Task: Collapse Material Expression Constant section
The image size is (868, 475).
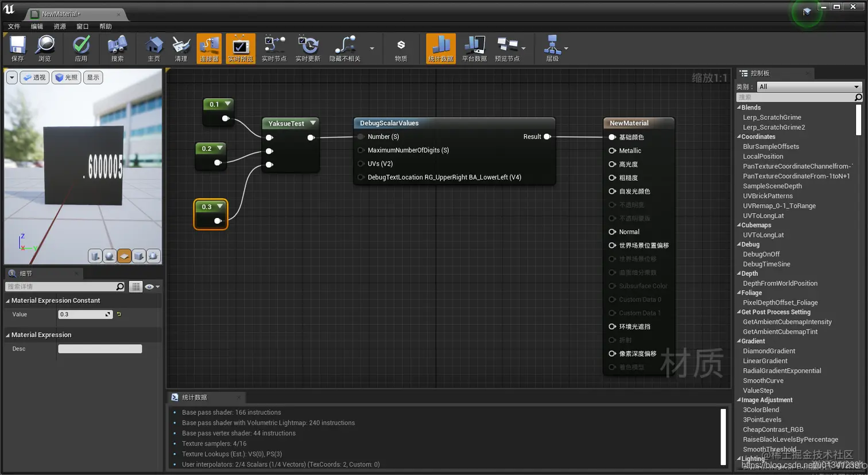Action: [8, 301]
